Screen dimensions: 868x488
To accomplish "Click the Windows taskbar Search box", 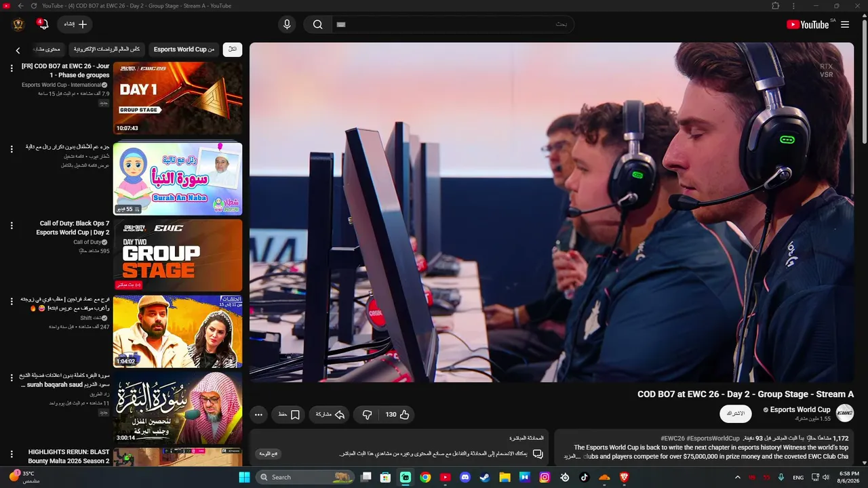I will [306, 477].
